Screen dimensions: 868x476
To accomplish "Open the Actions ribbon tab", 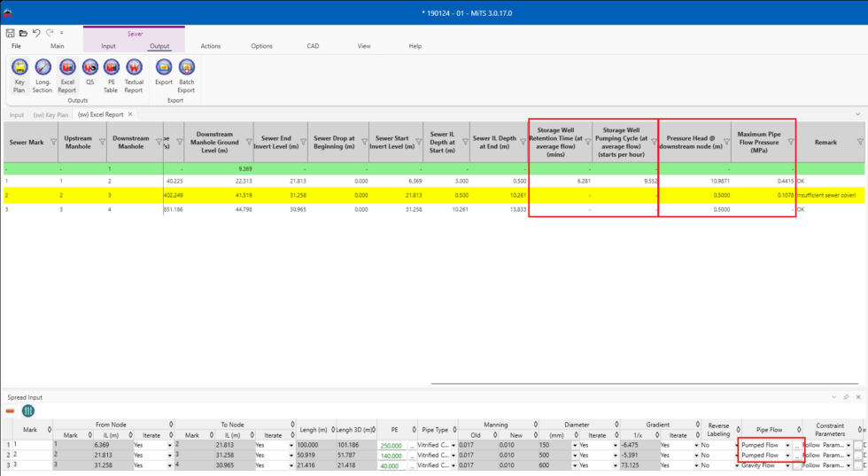I will coord(211,45).
